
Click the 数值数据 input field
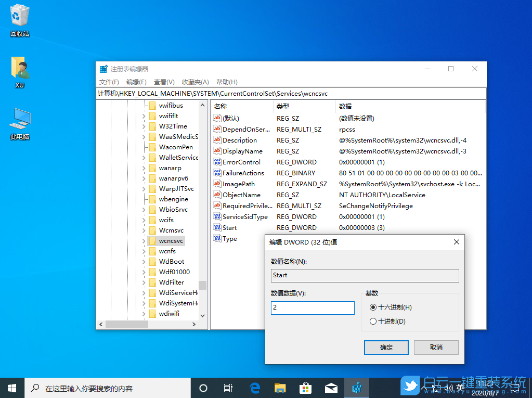(x=312, y=307)
